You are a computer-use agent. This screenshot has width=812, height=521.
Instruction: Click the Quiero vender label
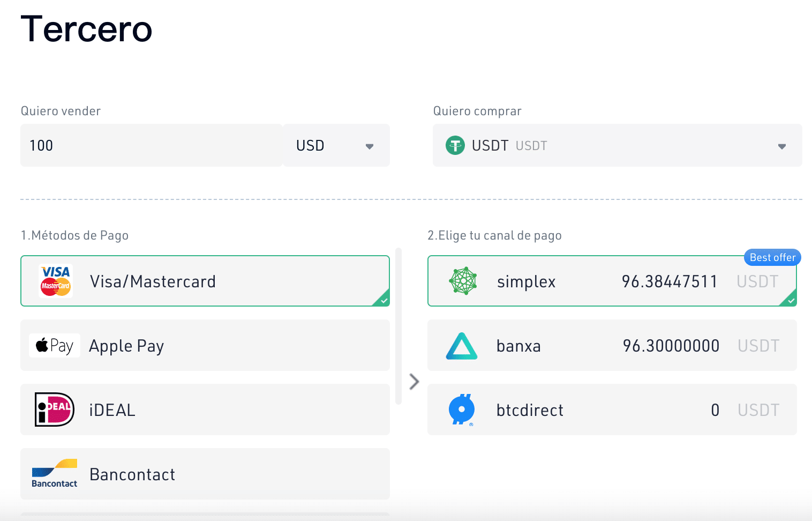tap(61, 111)
